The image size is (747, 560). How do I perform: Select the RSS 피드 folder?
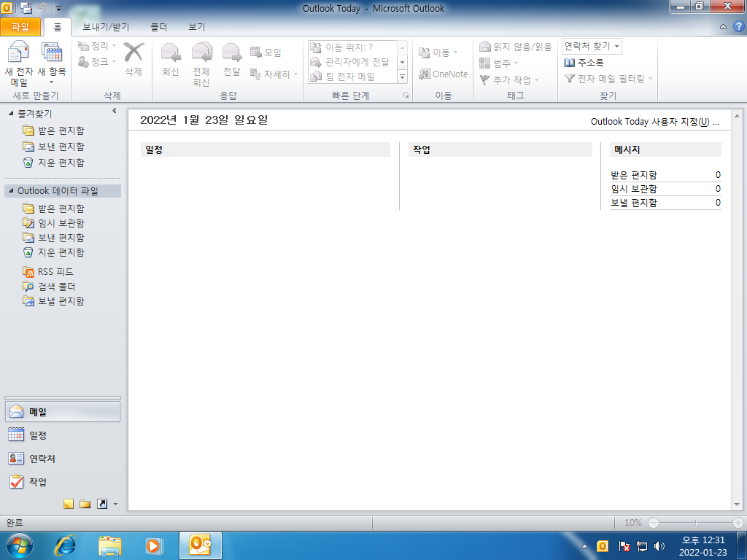(x=48, y=271)
